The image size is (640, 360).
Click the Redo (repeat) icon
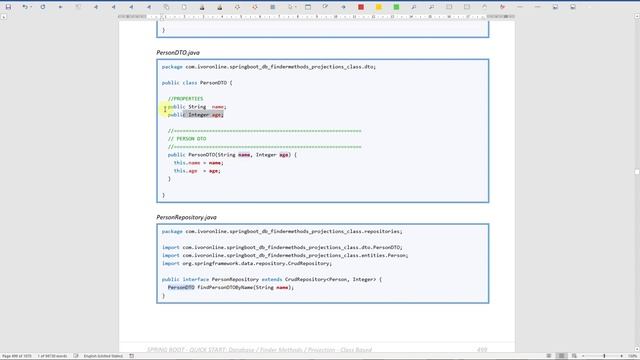click(42, 7)
